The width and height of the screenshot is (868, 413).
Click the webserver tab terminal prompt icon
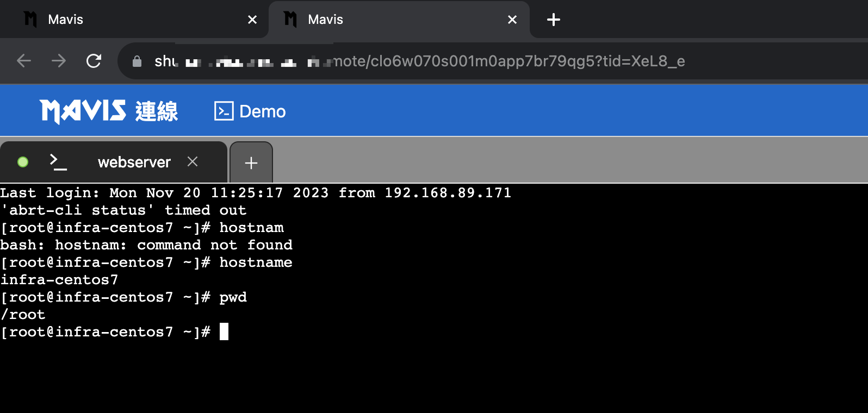[58, 162]
